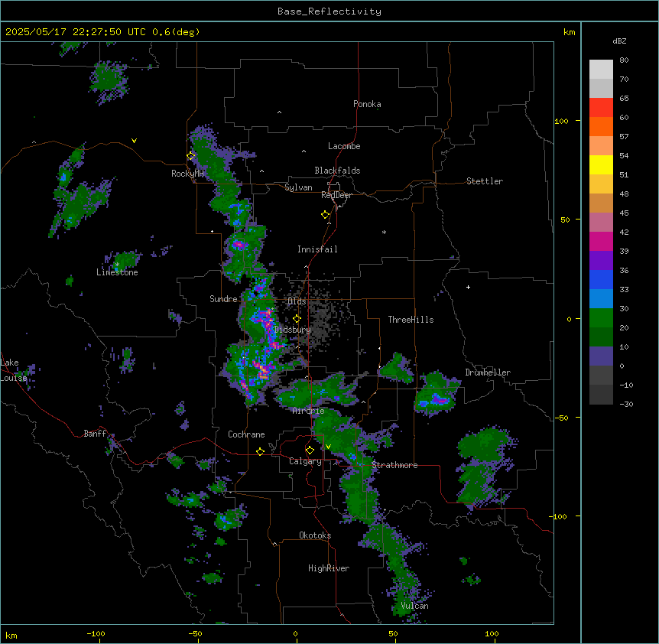Click the Innisfail city label
The height and width of the screenshot is (644, 659).
click(317, 249)
